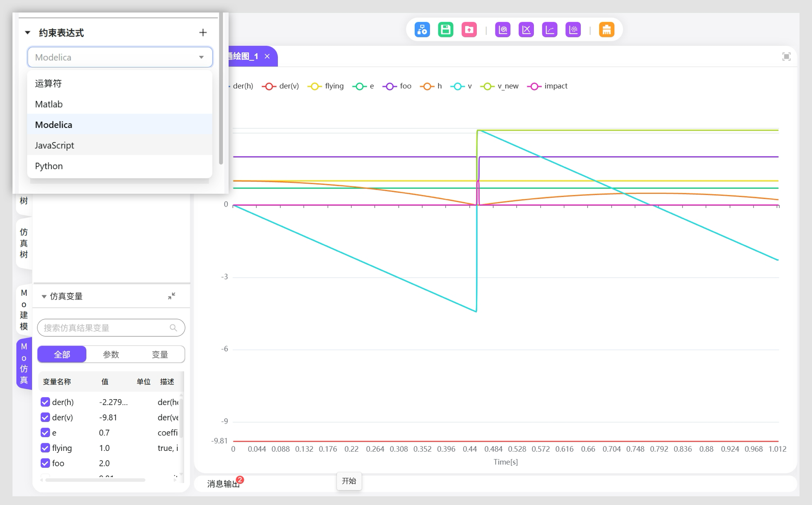The width and height of the screenshot is (812, 505).
Task: Click the 变量名称 column header
Action: click(x=57, y=382)
